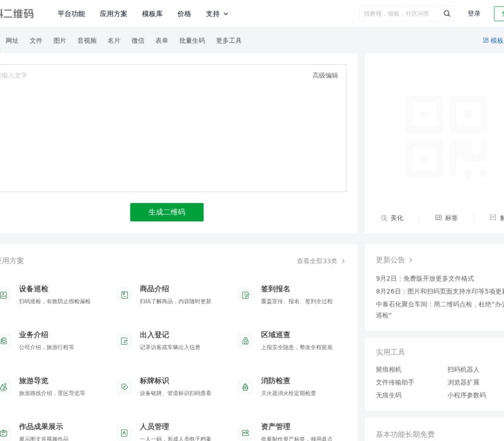The width and height of the screenshot is (504, 441).
Task: Open the 小程序参数码 tool link
Action: [466, 395]
